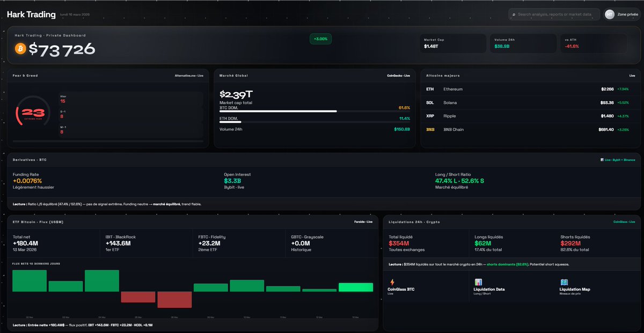Select the Ripple XRP row

(531, 116)
